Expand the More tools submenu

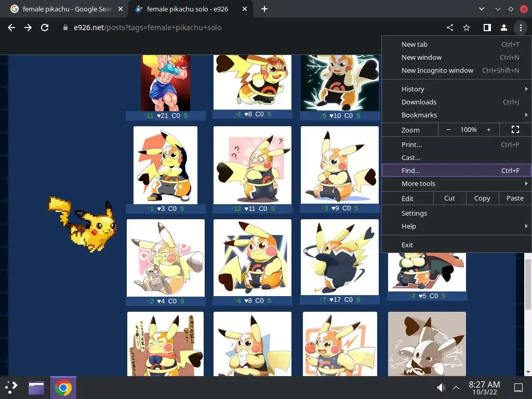coord(457,183)
